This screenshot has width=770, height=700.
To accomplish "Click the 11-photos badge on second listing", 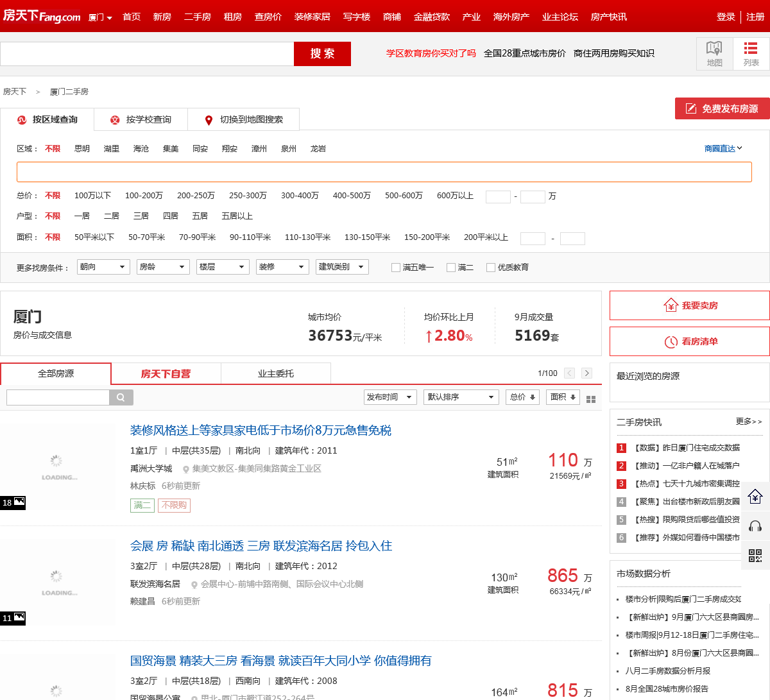I will tap(13, 618).
